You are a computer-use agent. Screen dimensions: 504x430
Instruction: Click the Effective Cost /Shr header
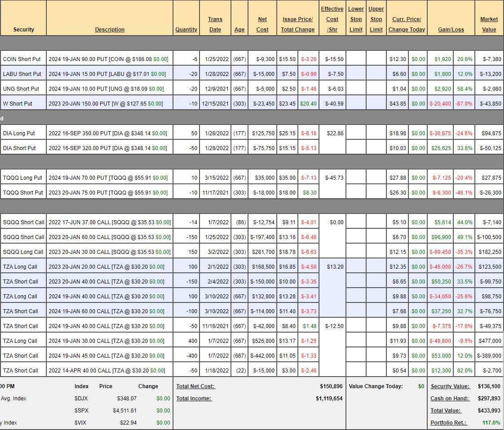click(332, 19)
